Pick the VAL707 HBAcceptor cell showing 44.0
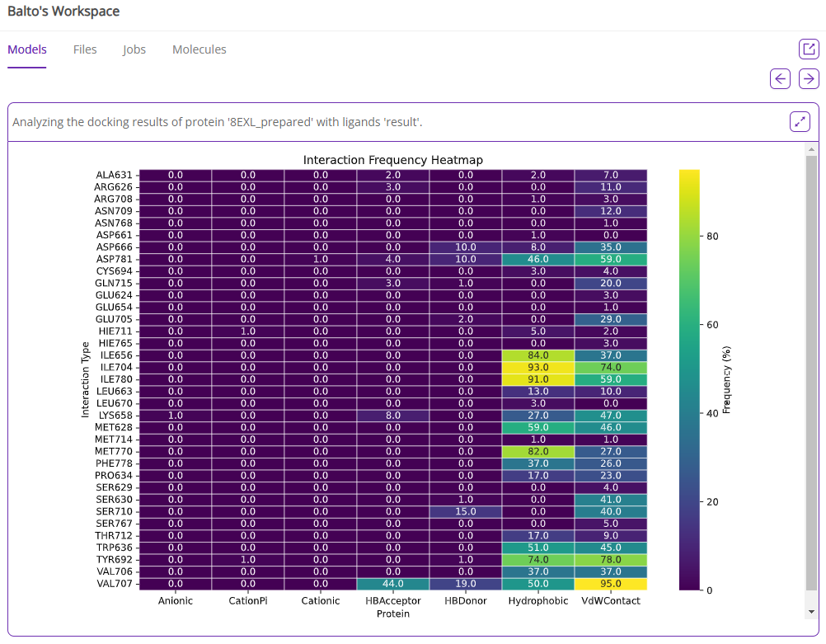Viewport: 826px width, 644px height. tap(392, 584)
